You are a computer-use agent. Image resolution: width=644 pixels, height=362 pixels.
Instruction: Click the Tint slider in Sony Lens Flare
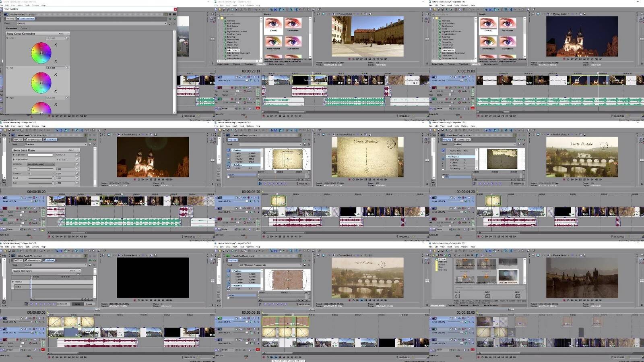[x=41, y=169]
